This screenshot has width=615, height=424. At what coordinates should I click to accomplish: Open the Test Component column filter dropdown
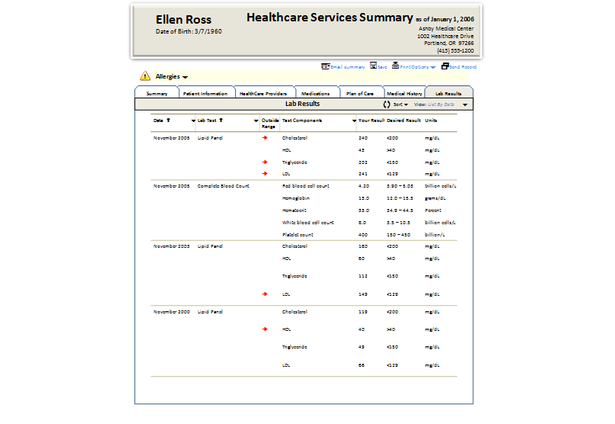(354, 120)
